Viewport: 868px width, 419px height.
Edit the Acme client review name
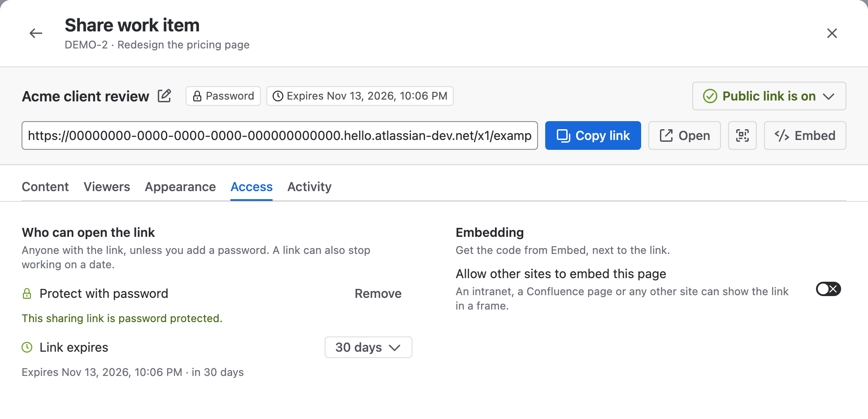pyautogui.click(x=165, y=96)
